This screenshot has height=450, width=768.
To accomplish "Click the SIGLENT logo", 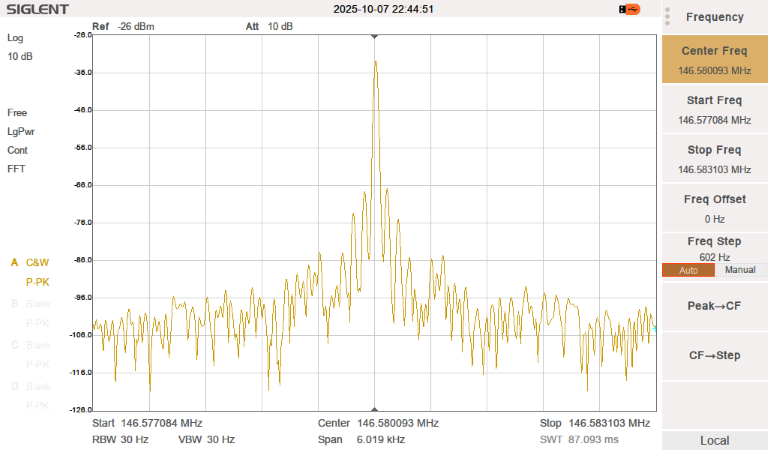I will click(38, 10).
